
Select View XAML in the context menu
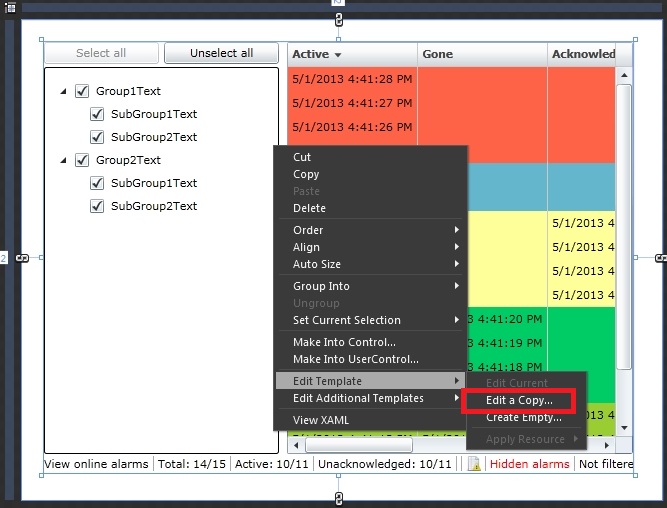coord(320,420)
